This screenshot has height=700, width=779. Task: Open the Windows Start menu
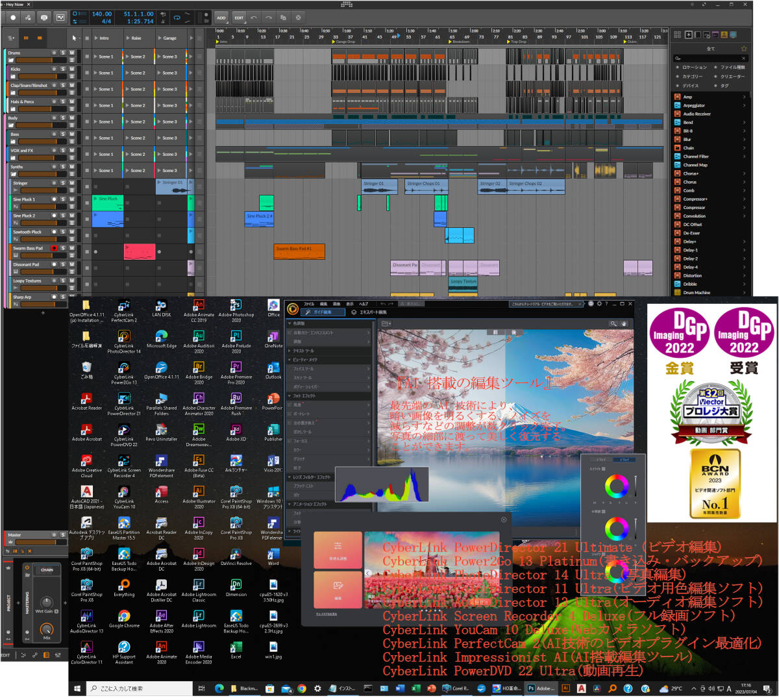point(77,688)
